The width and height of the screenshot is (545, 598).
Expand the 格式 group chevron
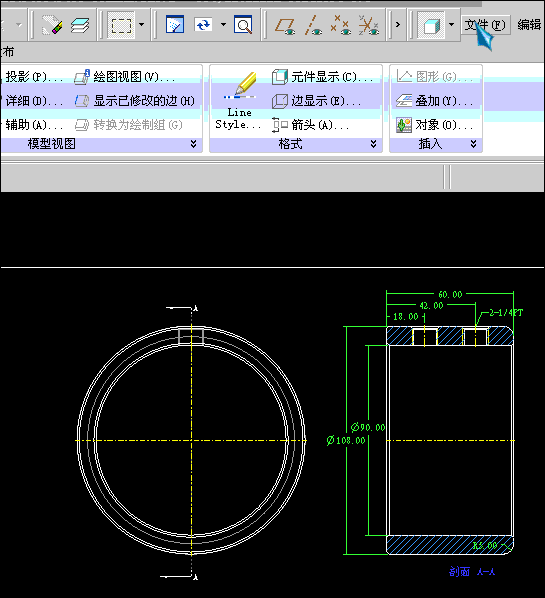[x=373, y=144]
